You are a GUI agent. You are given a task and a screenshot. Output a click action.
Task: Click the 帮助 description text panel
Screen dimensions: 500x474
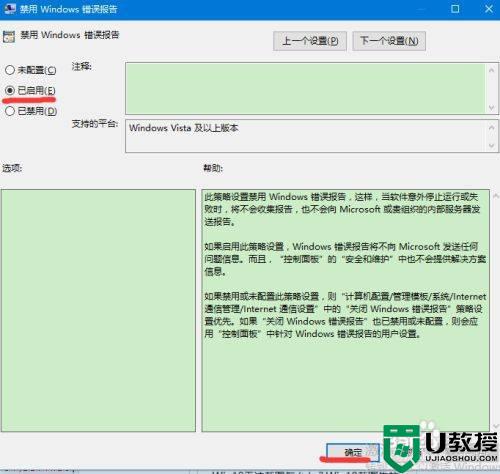coord(345,310)
